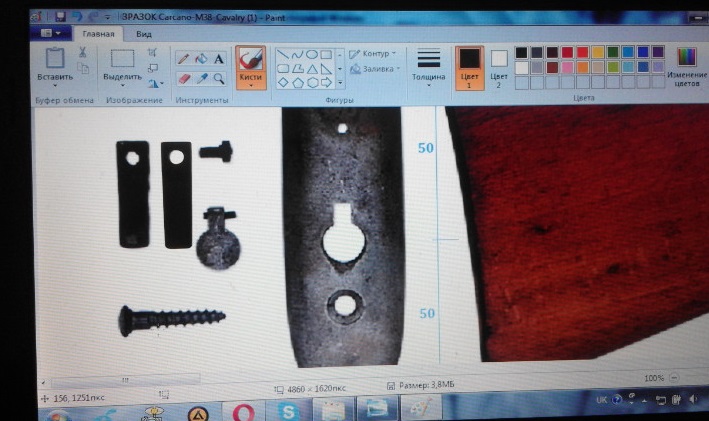Click the Copy icon
This screenshot has height=421, width=709.
(x=83, y=68)
